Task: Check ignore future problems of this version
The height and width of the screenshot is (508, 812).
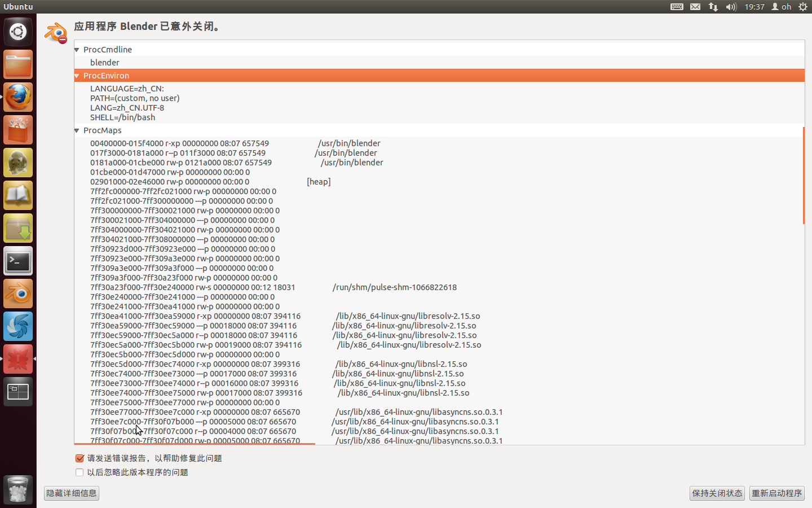Action: (x=80, y=472)
